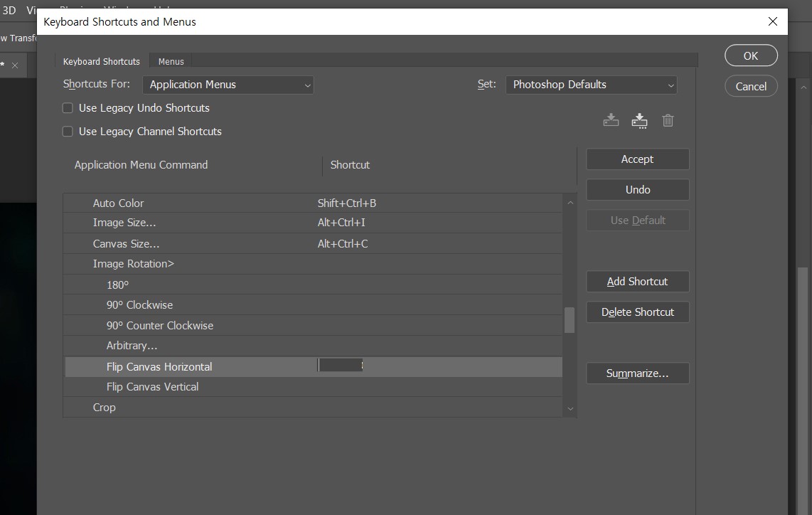Click the Shortcut column header

pyautogui.click(x=350, y=165)
